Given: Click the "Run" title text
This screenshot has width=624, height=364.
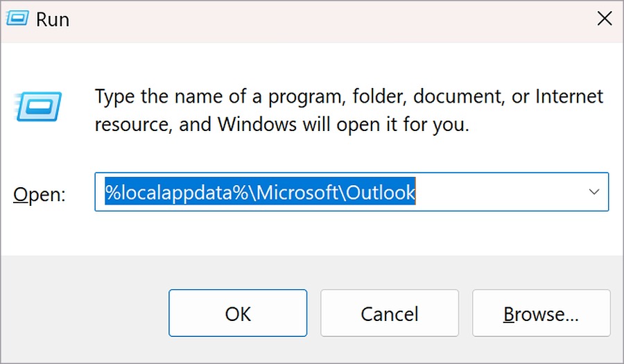Looking at the screenshot, I should [x=53, y=19].
